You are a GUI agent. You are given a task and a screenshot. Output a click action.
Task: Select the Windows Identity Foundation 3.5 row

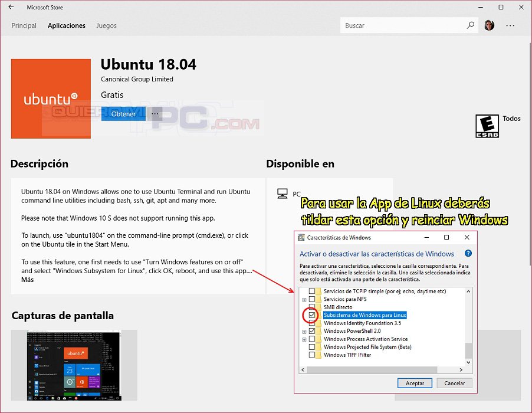(362, 323)
